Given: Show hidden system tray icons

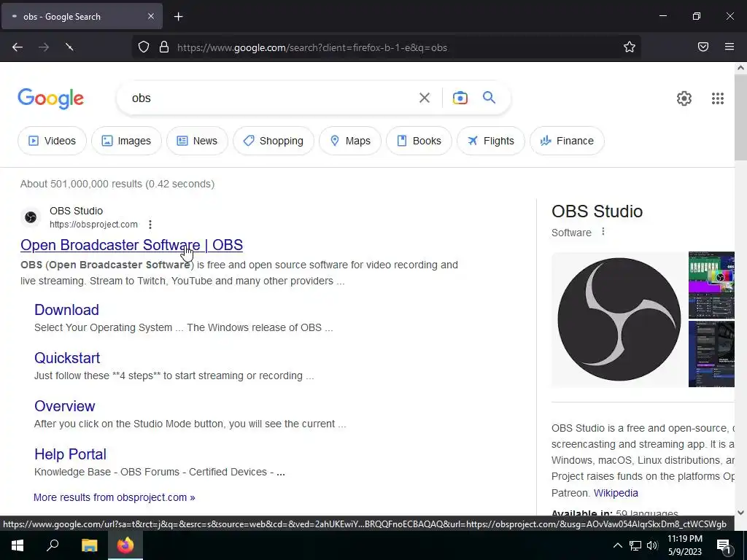Looking at the screenshot, I should [x=617, y=545].
